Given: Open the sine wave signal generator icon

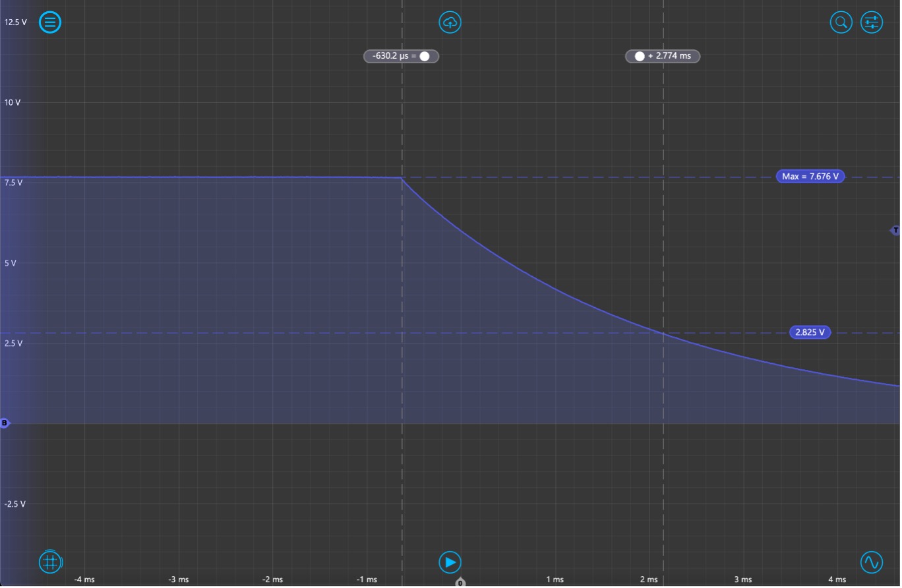Looking at the screenshot, I should 872,562.
